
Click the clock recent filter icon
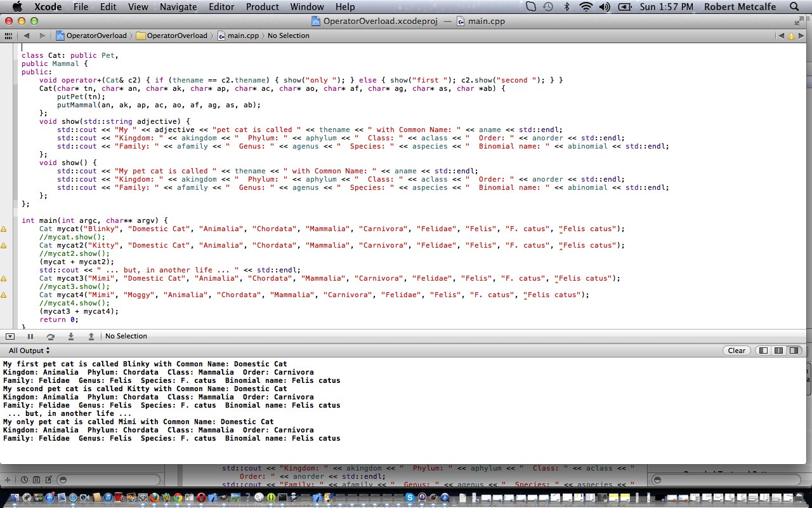click(x=24, y=479)
